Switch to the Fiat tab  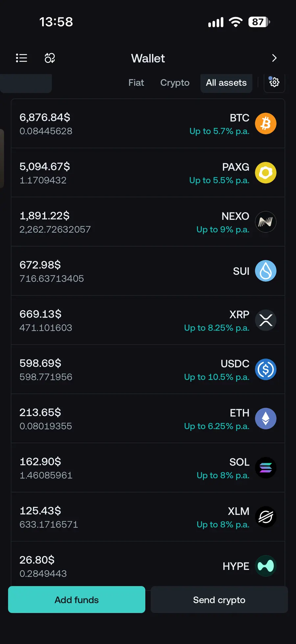(x=136, y=83)
